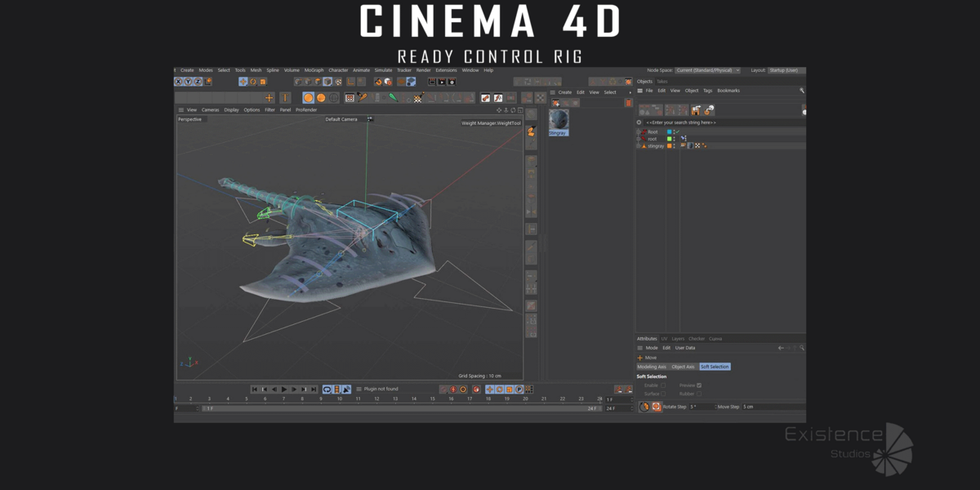
Task: Enable the Soft Selection Preview checkbox
Action: click(699, 385)
